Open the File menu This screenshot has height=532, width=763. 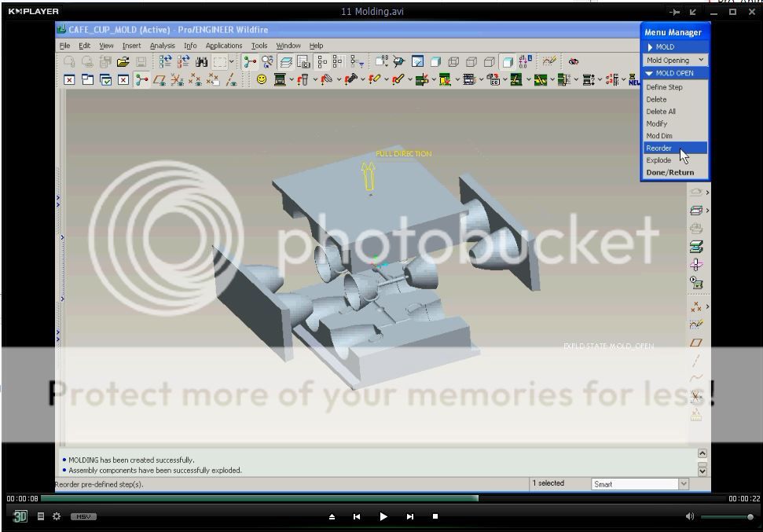(64, 46)
